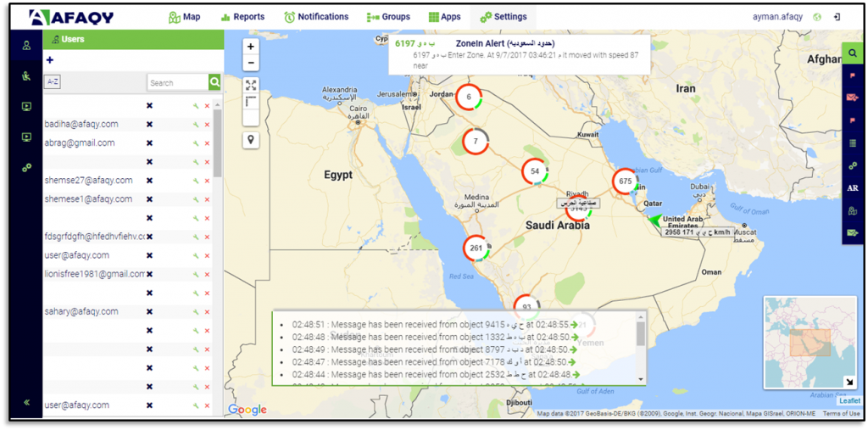The width and height of the screenshot is (868, 430).
Task: Select the Users icon in left sidebar
Action: coord(26,46)
